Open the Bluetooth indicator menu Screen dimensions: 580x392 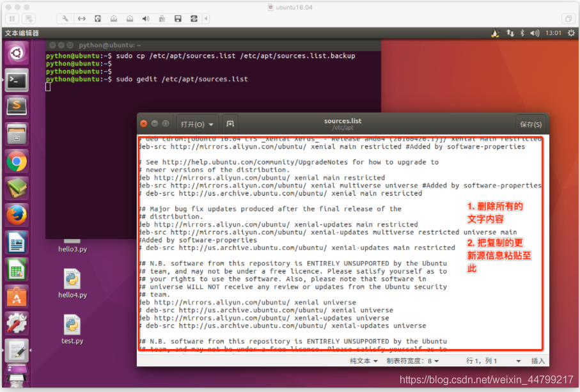pos(522,33)
